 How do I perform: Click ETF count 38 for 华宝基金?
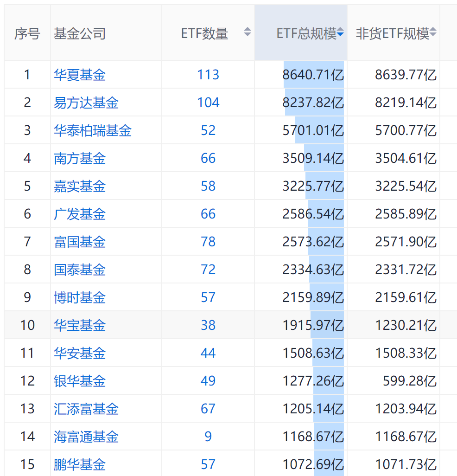coord(208,325)
